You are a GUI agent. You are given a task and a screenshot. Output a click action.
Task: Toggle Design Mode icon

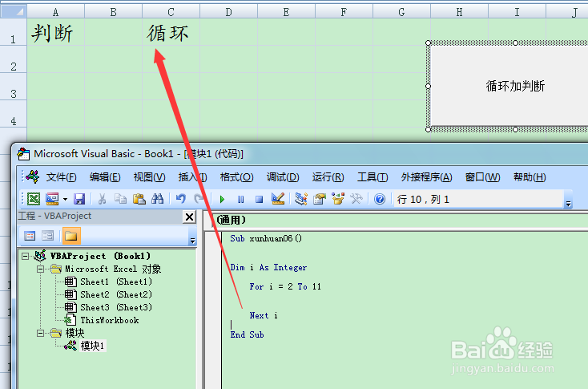pos(278,199)
